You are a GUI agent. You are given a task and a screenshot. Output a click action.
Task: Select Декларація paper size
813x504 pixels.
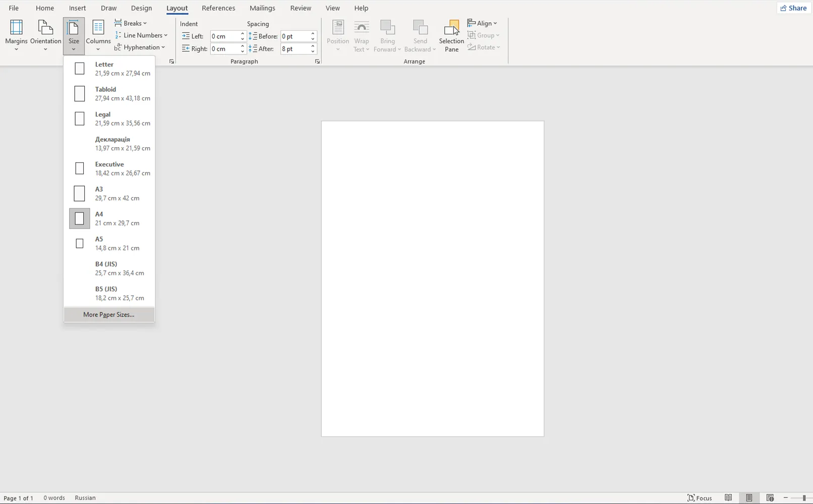[x=109, y=144]
